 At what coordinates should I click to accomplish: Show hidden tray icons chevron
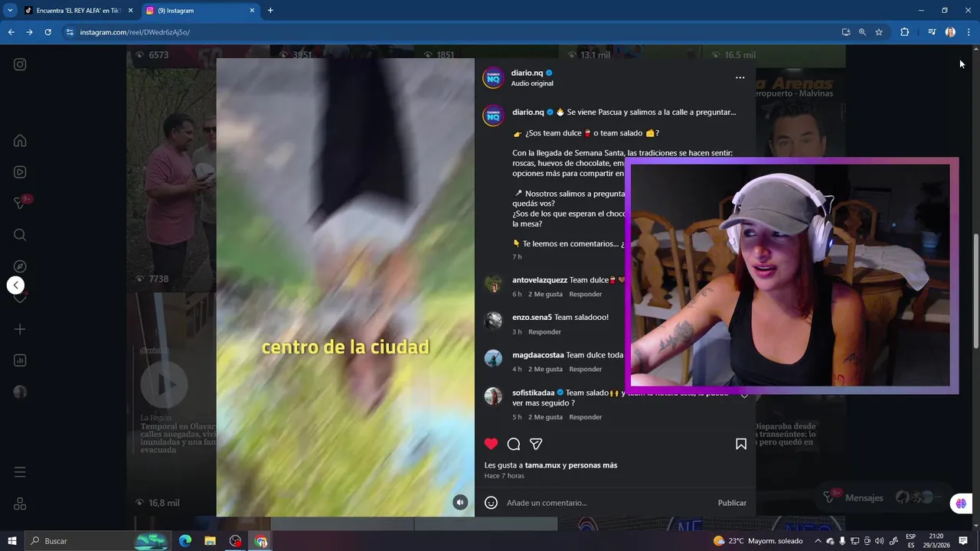(x=818, y=541)
